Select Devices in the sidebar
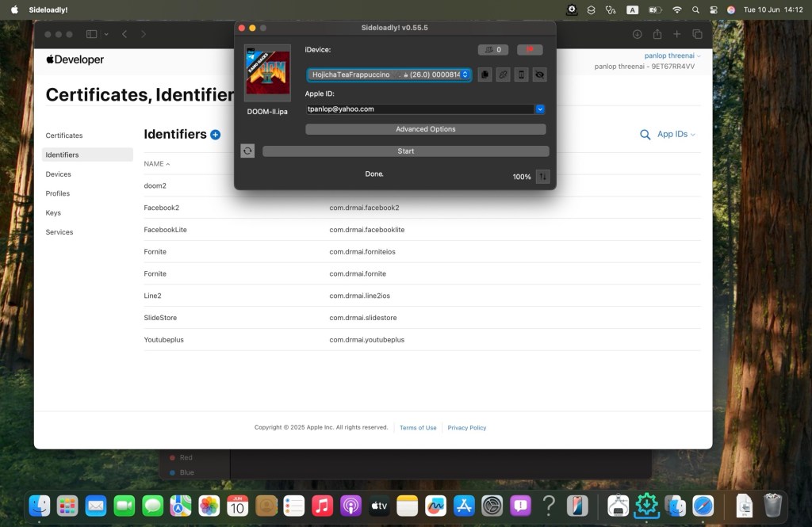Screen dimensions: 812x527 pyautogui.click(x=59, y=174)
